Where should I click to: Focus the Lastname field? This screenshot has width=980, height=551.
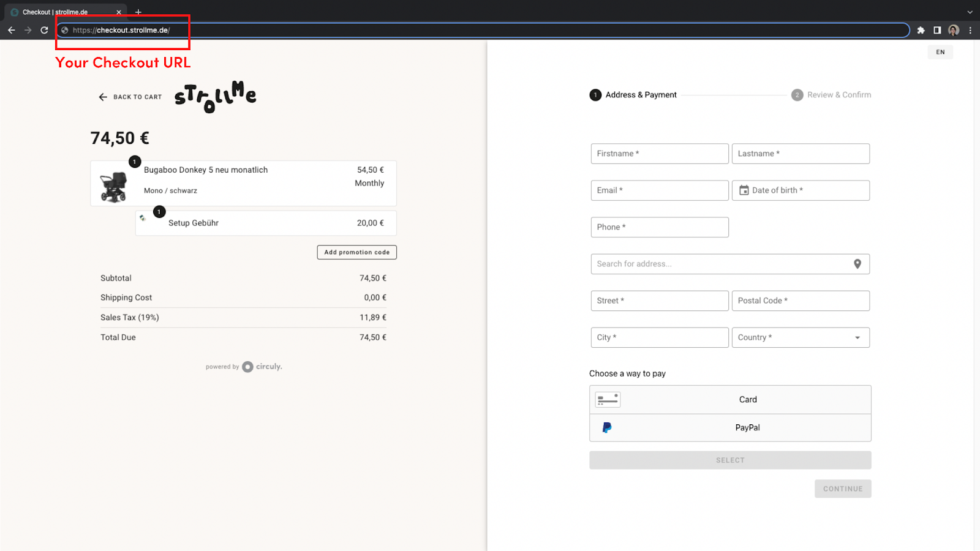[801, 154]
